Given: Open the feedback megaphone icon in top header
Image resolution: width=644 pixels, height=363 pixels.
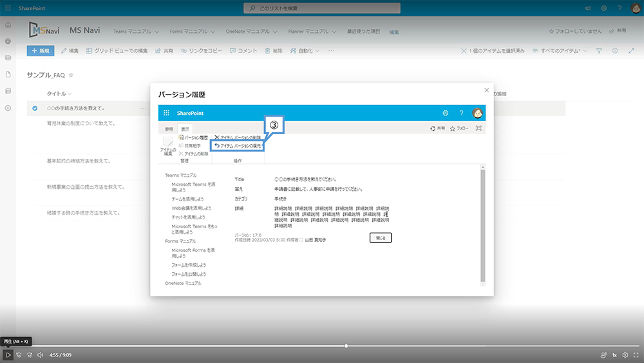Looking at the screenshot, I should click(588, 8).
